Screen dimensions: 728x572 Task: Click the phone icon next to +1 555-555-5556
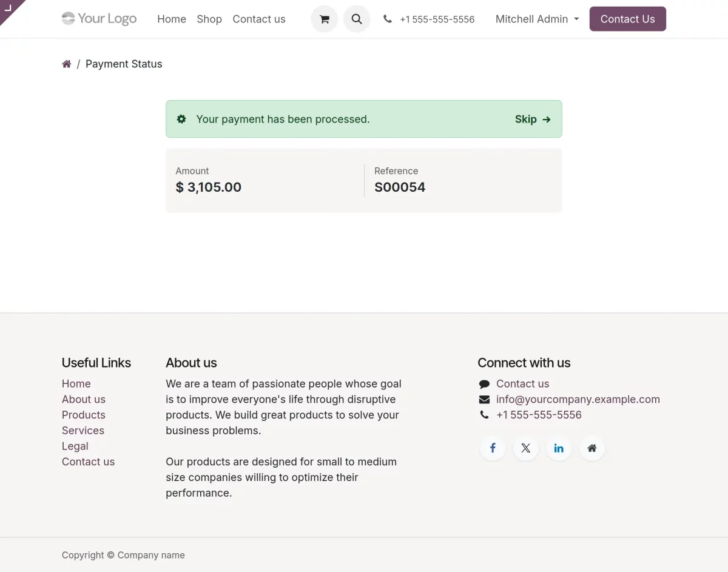click(388, 19)
